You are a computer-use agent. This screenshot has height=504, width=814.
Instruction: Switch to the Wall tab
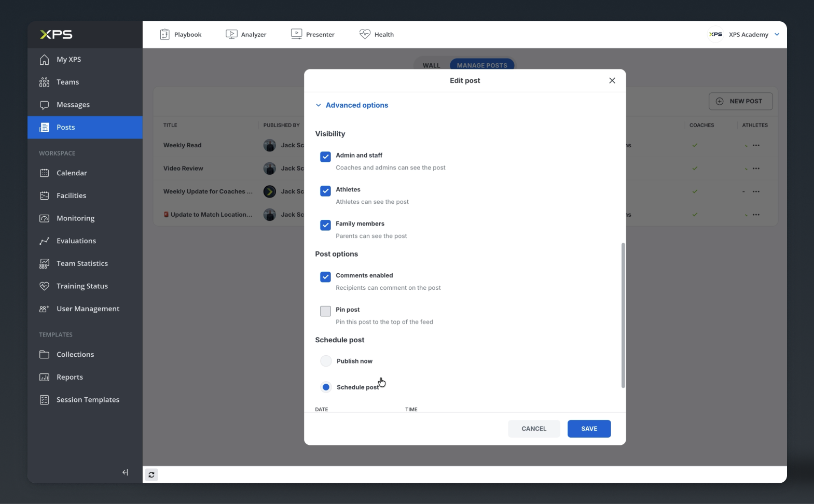(x=431, y=65)
